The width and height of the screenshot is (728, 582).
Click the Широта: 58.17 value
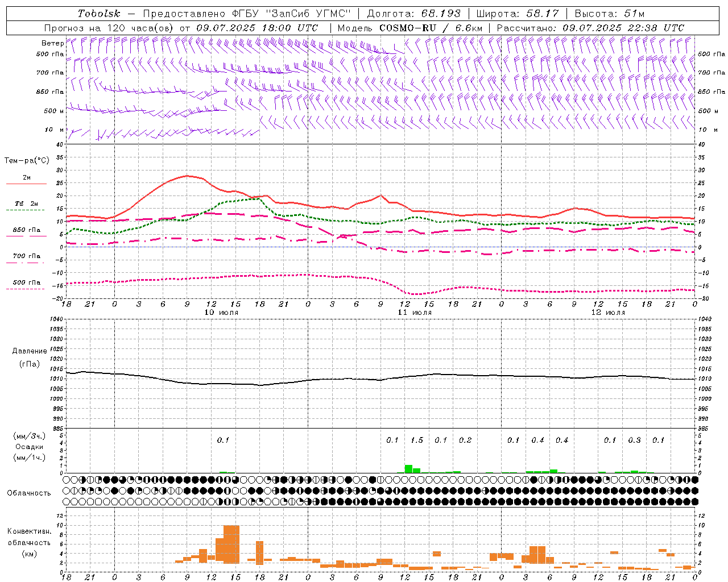click(x=518, y=14)
